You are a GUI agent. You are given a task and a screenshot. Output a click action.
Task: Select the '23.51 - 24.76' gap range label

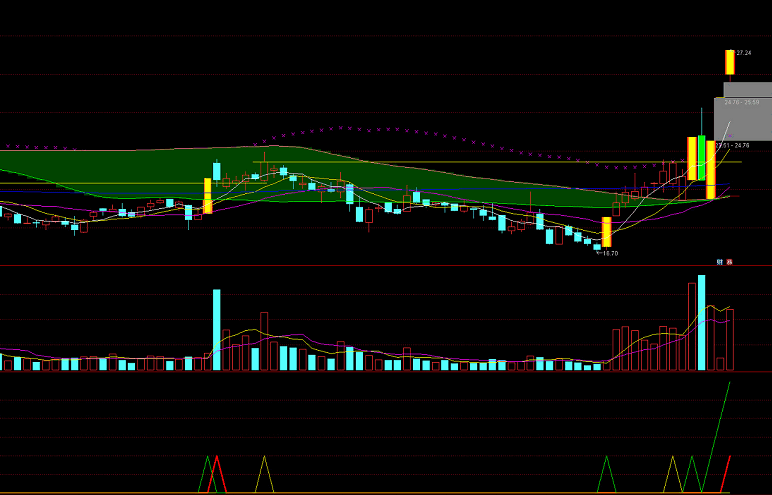click(x=732, y=145)
